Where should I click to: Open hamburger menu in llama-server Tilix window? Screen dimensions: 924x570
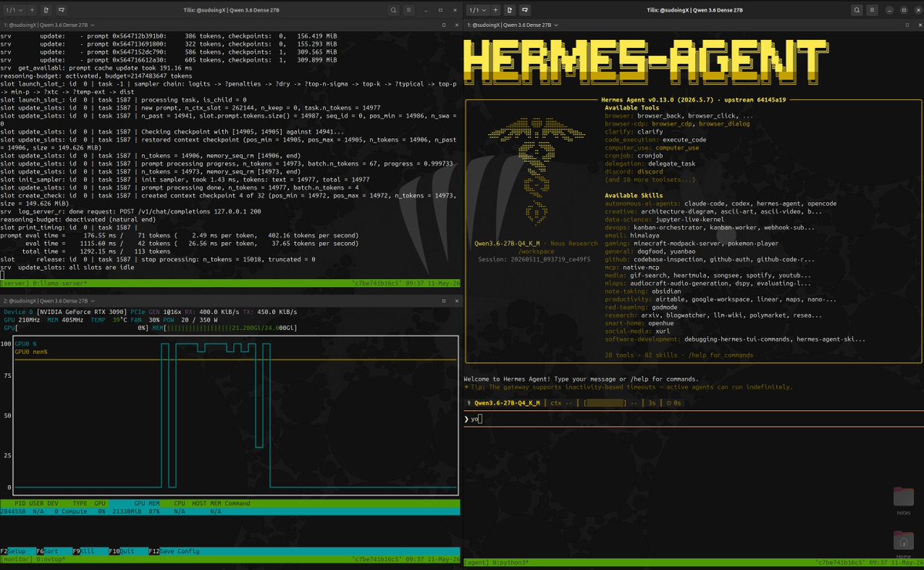(408, 10)
